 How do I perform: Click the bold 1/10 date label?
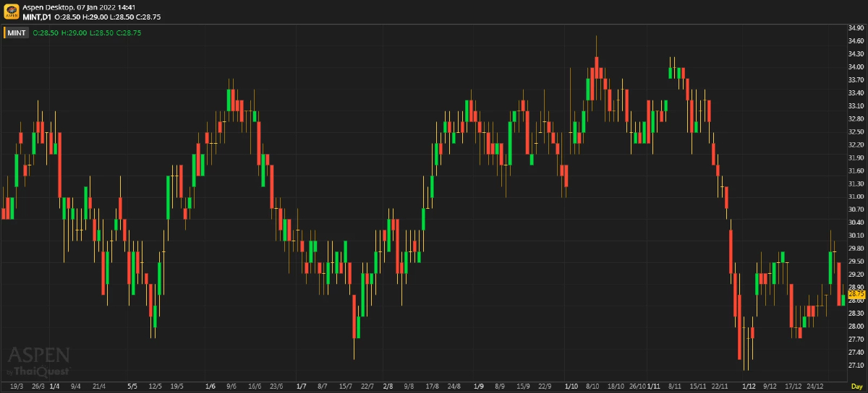coord(571,386)
